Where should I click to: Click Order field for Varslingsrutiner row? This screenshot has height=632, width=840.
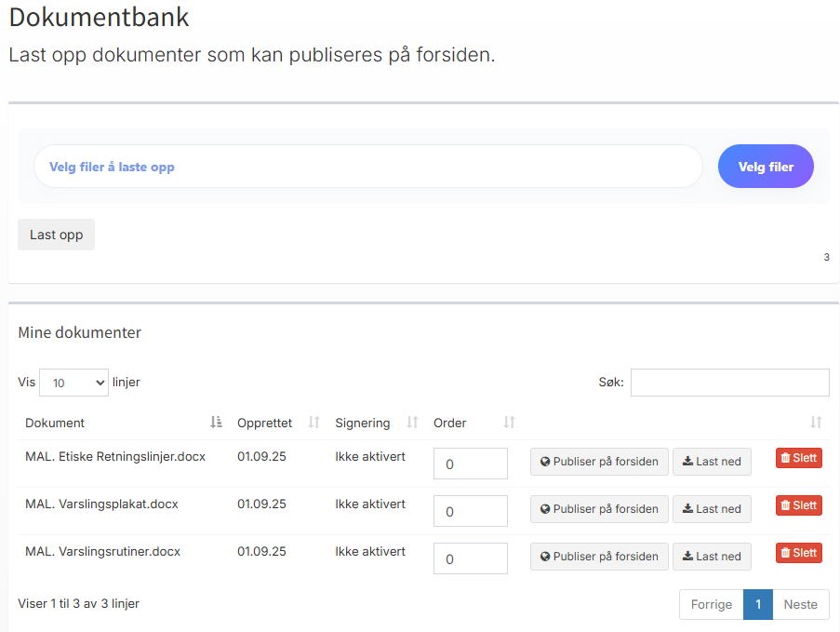click(470, 558)
